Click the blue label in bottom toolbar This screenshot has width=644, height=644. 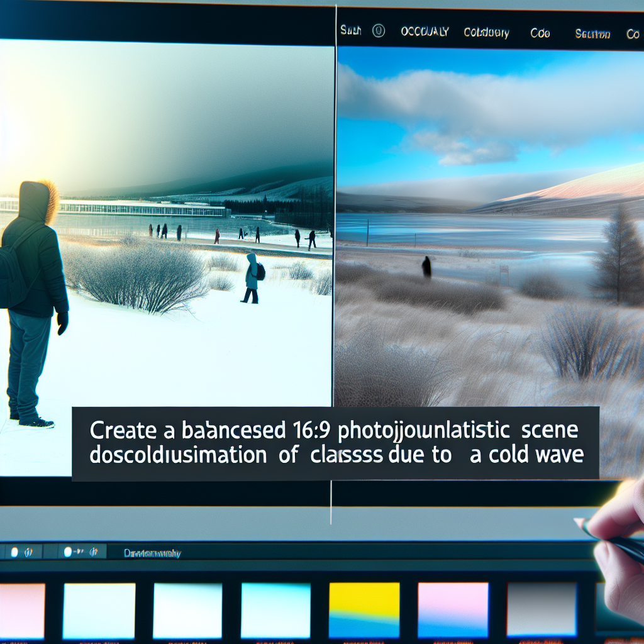(x=152, y=553)
